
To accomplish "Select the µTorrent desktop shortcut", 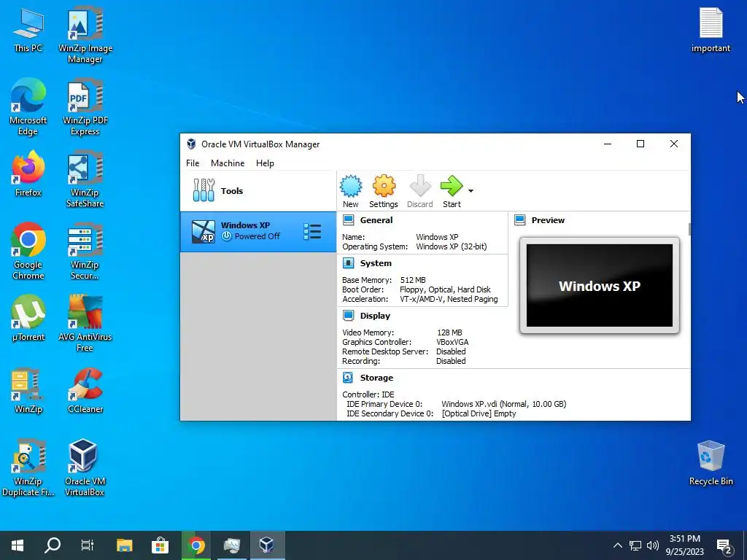I will click(x=28, y=319).
